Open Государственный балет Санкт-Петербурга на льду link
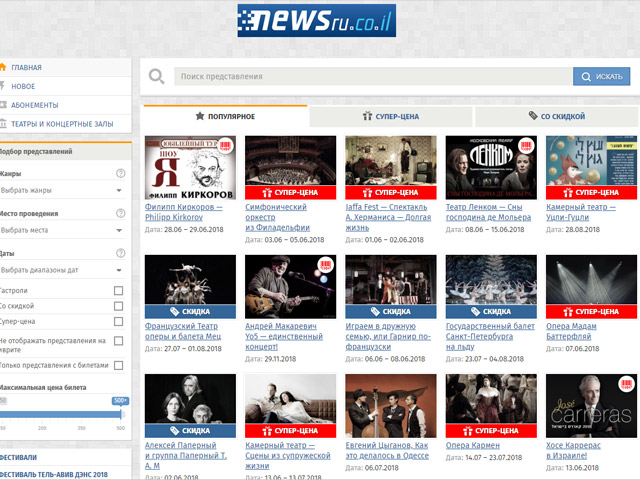 (x=490, y=336)
